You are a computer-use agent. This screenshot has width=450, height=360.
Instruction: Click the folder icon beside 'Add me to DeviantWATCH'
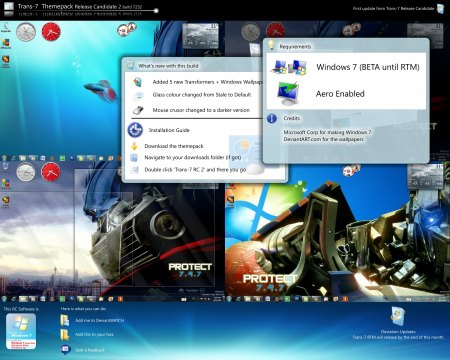click(65, 320)
